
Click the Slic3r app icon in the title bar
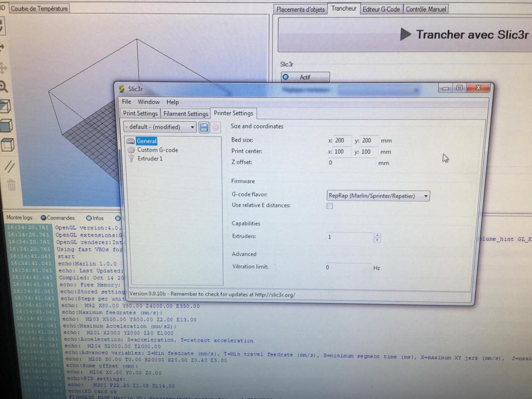(122, 89)
